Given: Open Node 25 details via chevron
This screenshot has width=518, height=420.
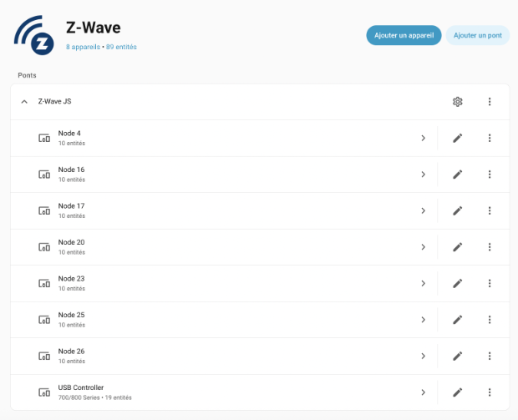Looking at the screenshot, I should point(424,320).
